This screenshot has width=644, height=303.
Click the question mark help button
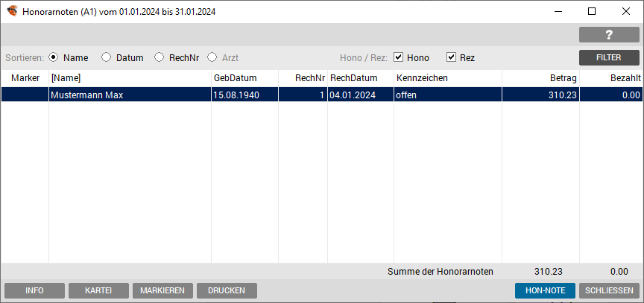pos(609,35)
